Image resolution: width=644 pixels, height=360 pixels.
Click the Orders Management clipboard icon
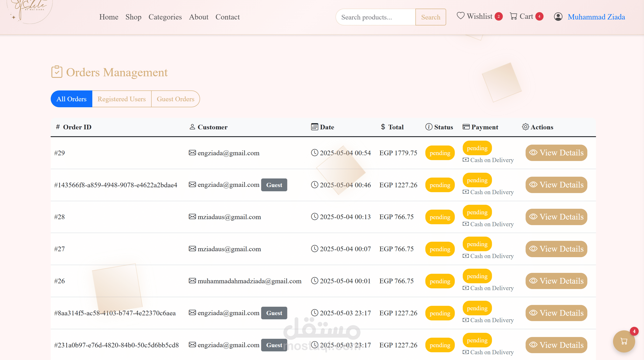click(x=57, y=72)
